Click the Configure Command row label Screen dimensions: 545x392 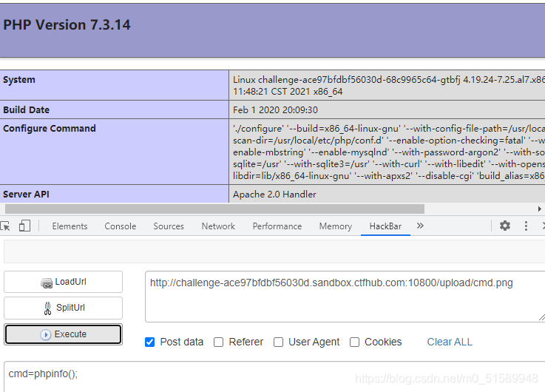tap(50, 128)
